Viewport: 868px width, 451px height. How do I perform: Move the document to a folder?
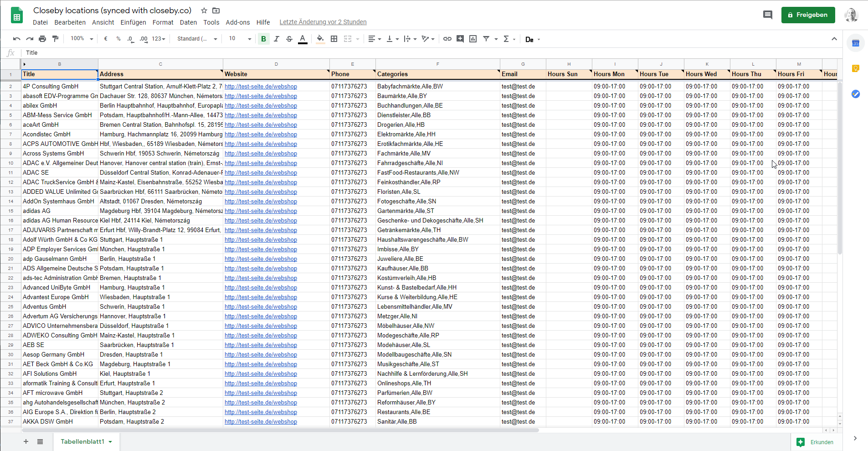[216, 10]
